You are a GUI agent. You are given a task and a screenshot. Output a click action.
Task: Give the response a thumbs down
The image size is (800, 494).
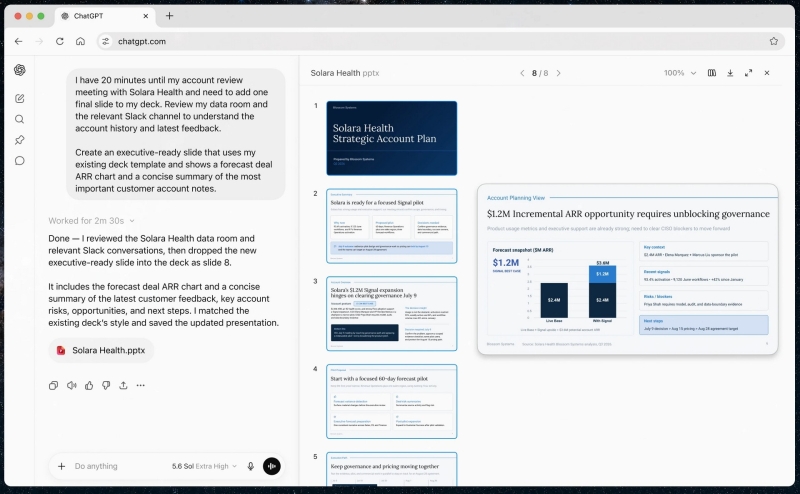(x=106, y=385)
